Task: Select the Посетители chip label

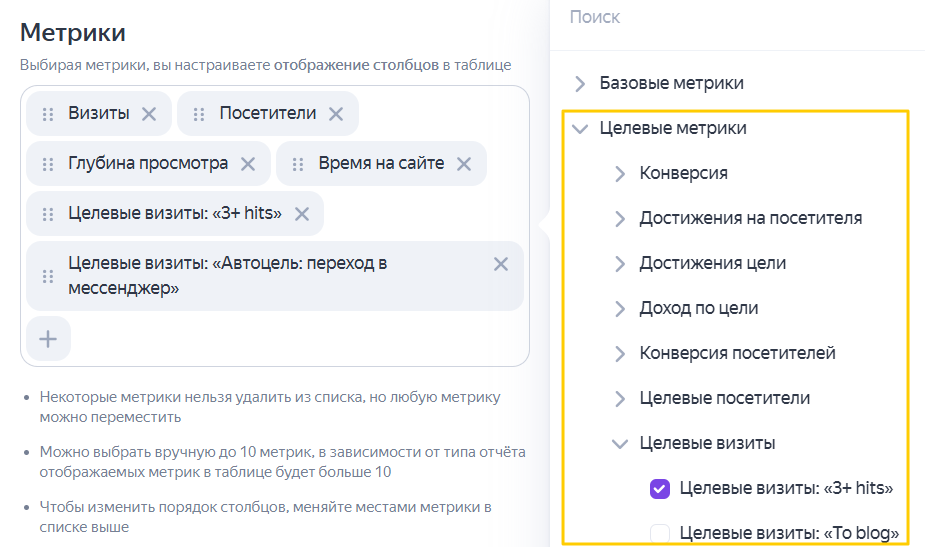Action: tap(268, 113)
